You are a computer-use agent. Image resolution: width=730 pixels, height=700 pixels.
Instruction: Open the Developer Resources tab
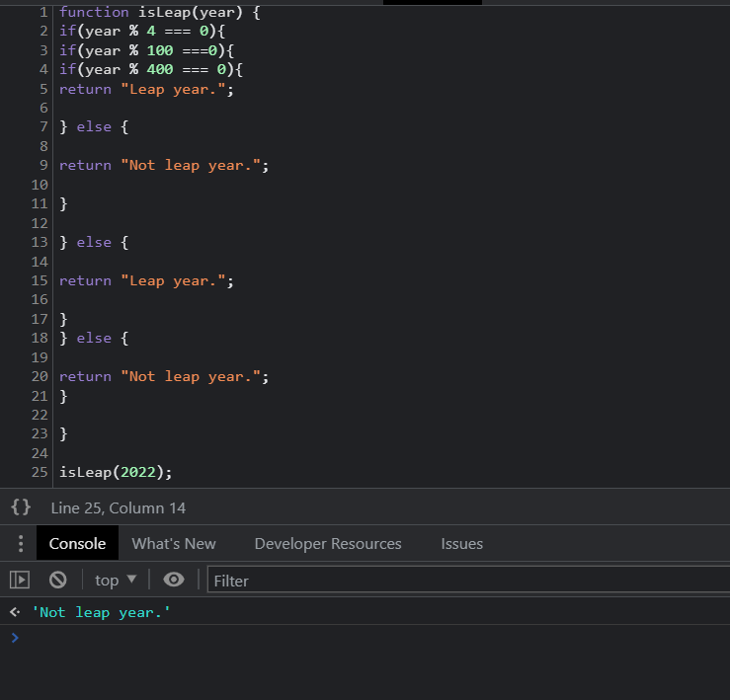pyautogui.click(x=328, y=544)
